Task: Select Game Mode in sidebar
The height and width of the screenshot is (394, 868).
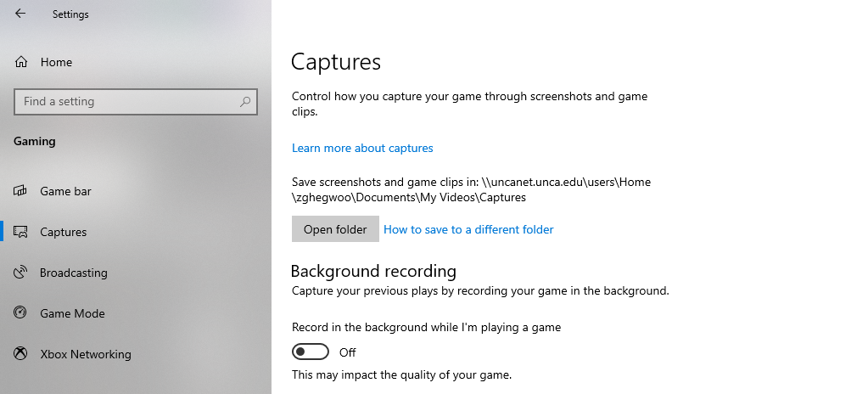Action: tap(72, 313)
